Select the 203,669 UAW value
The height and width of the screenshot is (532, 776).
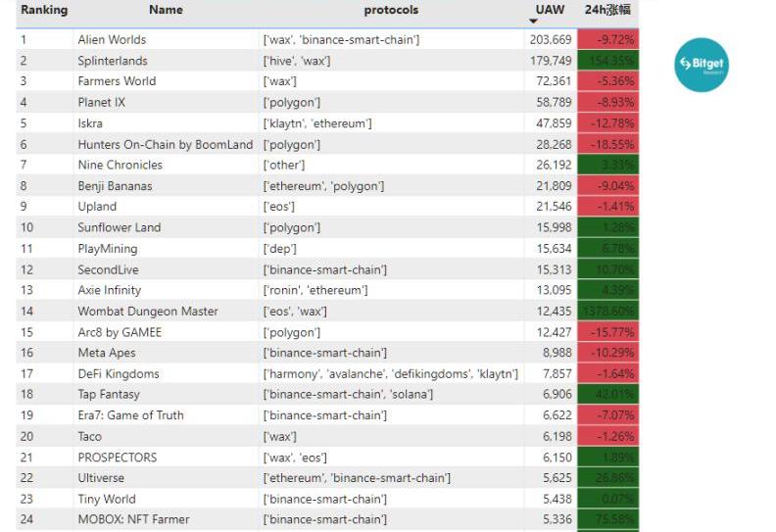(550, 40)
